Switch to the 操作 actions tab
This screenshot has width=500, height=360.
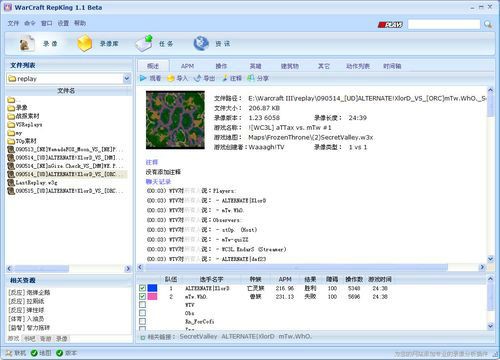tap(221, 66)
